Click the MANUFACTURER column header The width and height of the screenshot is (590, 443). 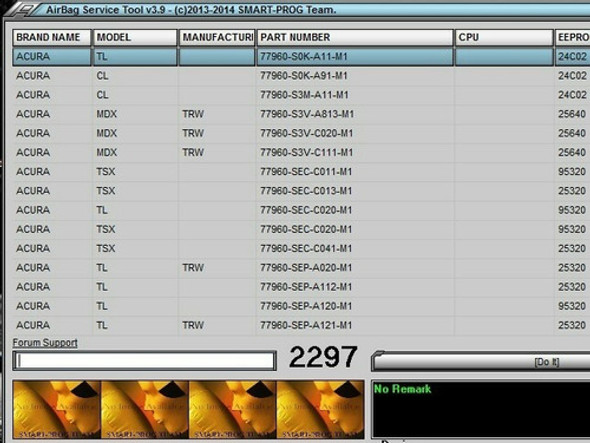click(x=217, y=37)
